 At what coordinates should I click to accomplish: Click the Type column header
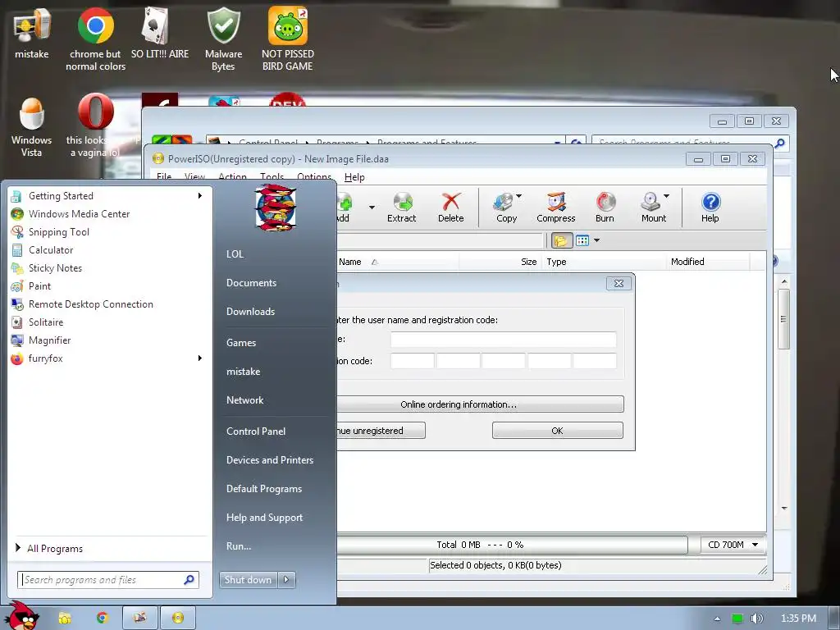pos(604,262)
